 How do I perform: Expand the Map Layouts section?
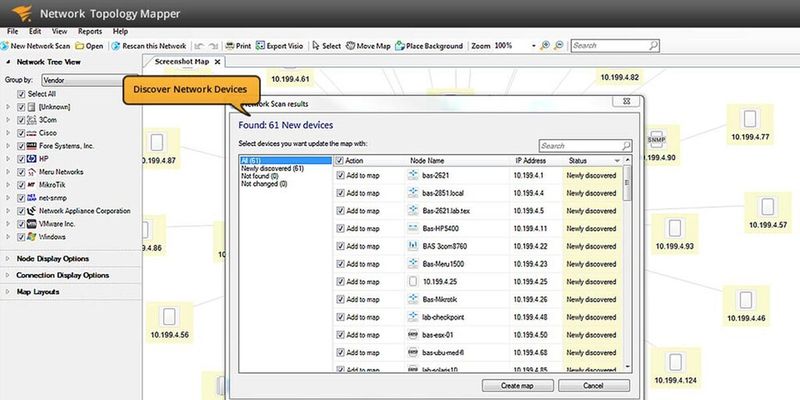[8, 292]
